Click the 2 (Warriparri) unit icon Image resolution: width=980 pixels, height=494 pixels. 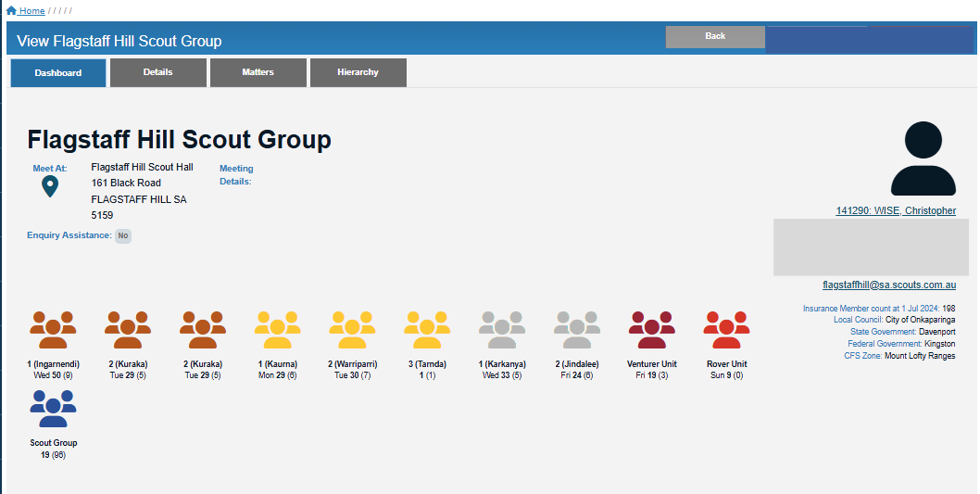tap(352, 329)
